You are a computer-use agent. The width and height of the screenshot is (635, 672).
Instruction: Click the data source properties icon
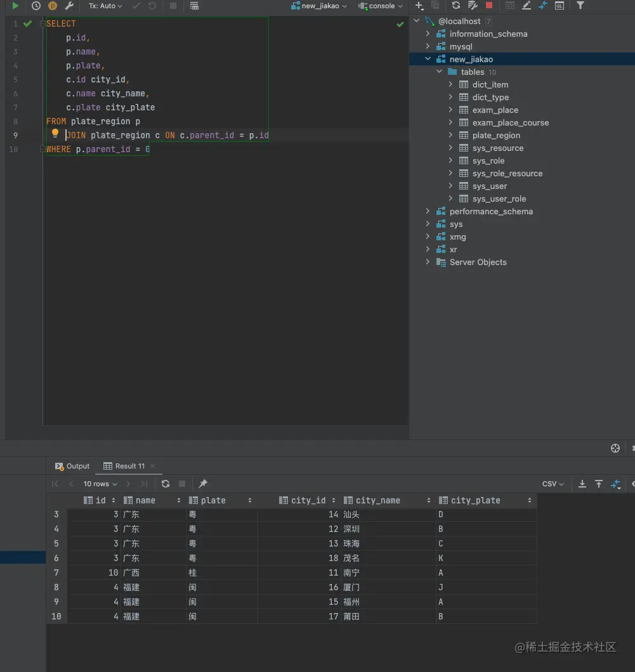(x=473, y=5)
